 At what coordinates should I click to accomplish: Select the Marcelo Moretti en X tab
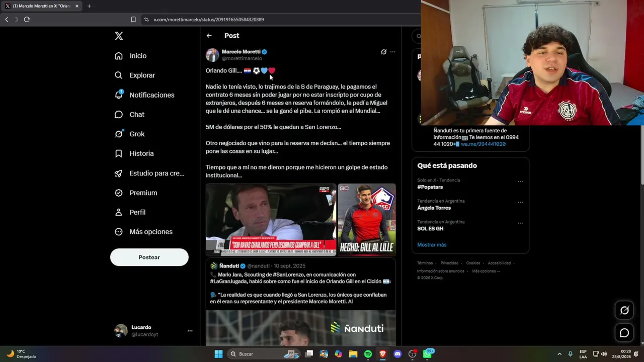click(42, 6)
